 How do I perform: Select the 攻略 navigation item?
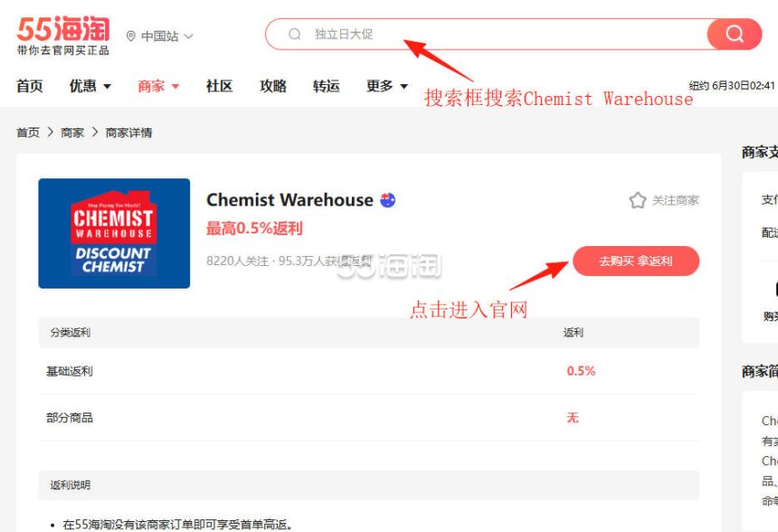pos(273,86)
